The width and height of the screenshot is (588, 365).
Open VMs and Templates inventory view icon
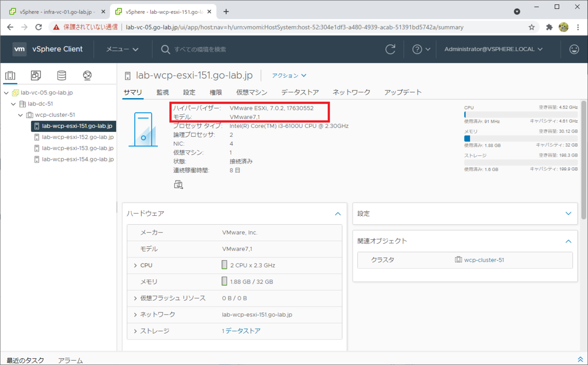pos(36,76)
